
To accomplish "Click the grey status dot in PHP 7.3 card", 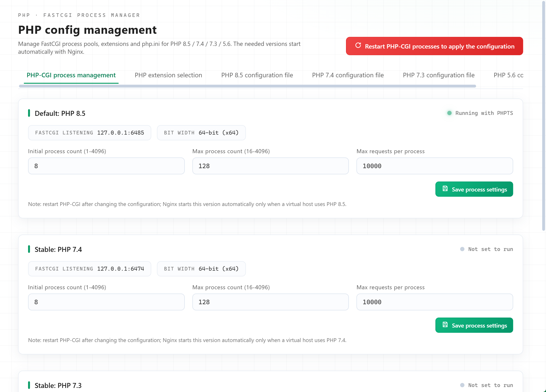I will pyautogui.click(x=462, y=385).
